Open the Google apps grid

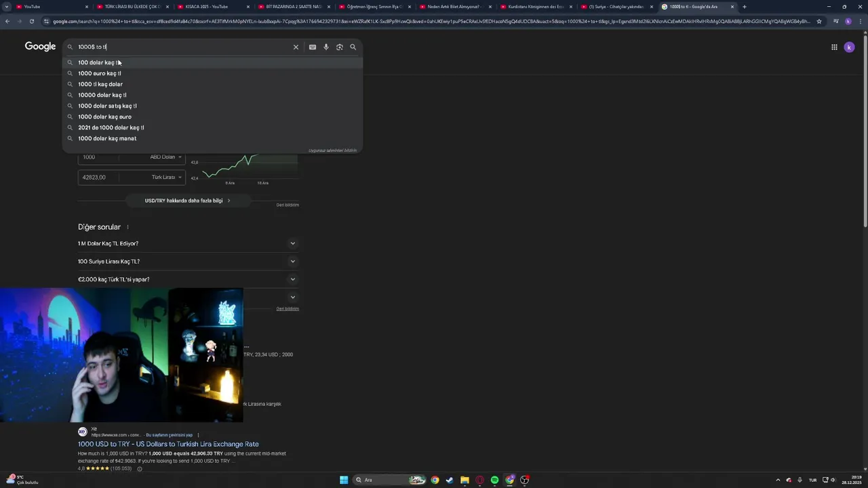(x=834, y=47)
